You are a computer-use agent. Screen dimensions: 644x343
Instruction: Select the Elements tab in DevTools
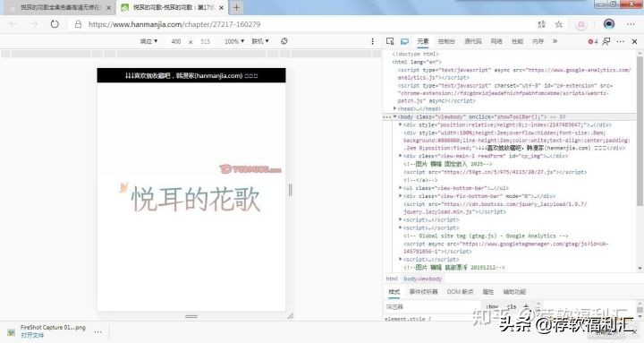pos(423,41)
